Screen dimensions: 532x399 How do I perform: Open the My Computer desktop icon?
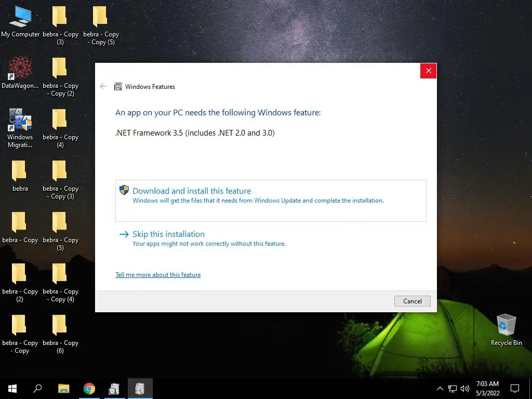[20, 21]
